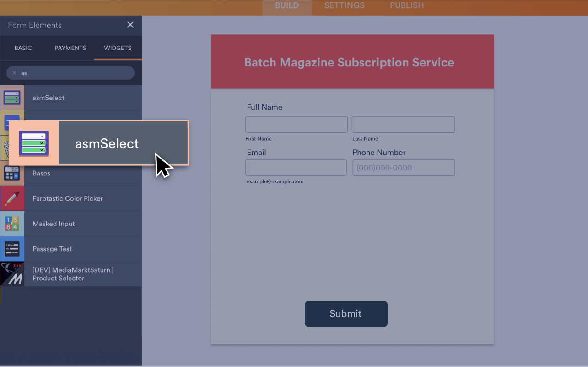Image resolution: width=588 pixels, height=367 pixels.
Task: Select the WIDGETS tab
Action: point(118,48)
